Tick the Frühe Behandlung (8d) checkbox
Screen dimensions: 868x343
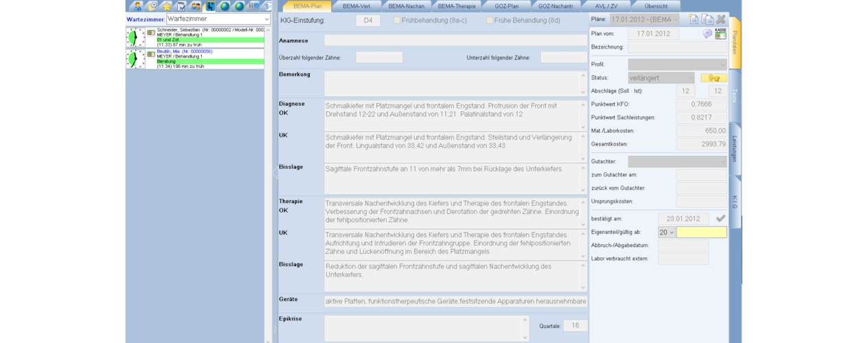[x=490, y=21]
